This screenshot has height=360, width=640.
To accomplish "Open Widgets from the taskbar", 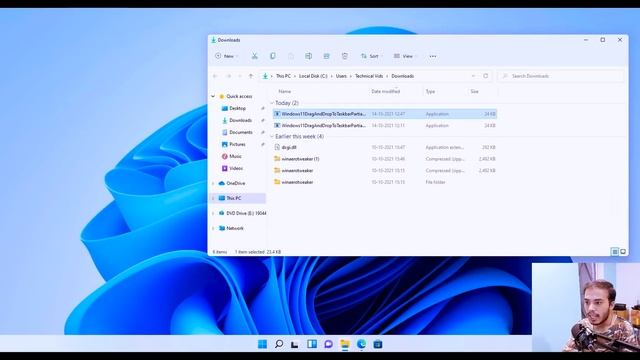I will [x=312, y=344].
